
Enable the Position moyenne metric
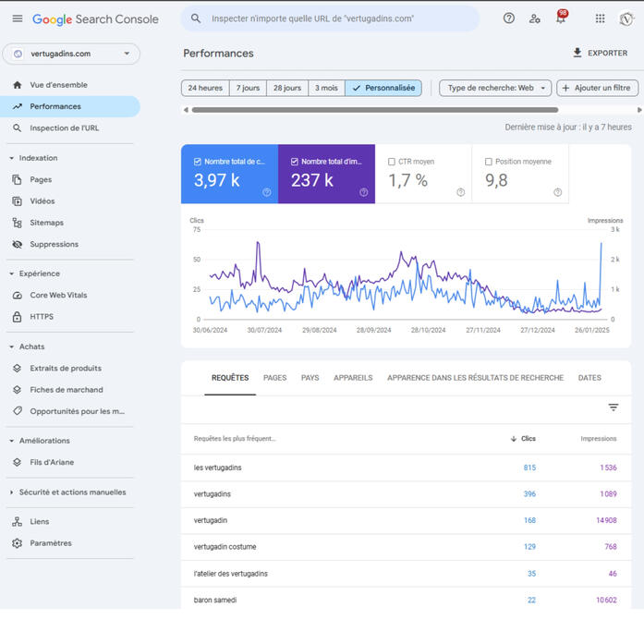tap(489, 162)
